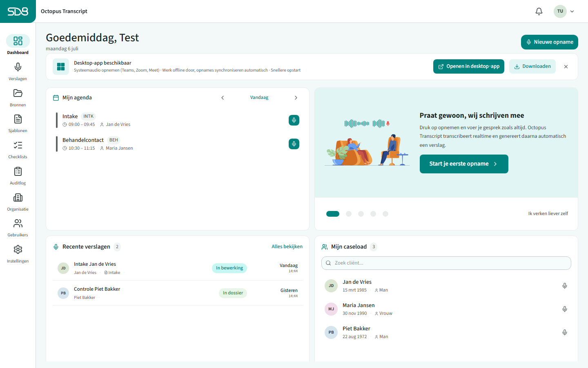Select second carousel dot
The width and height of the screenshot is (588, 368).
coord(349,214)
